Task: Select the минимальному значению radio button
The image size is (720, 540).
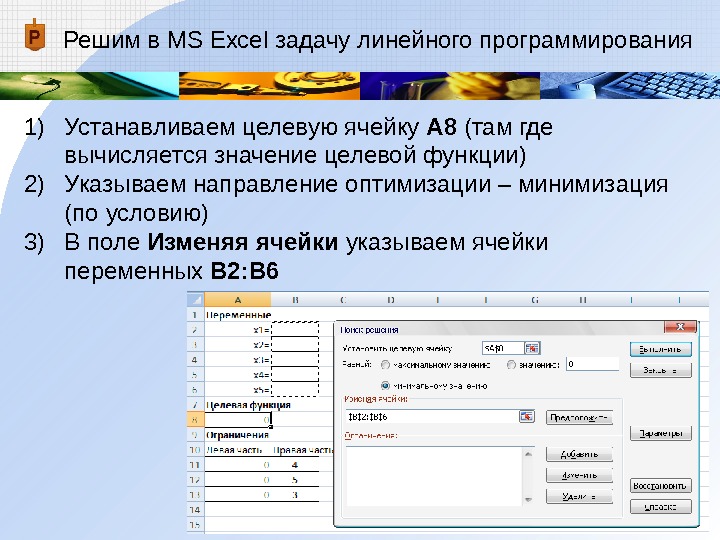Action: [x=385, y=386]
